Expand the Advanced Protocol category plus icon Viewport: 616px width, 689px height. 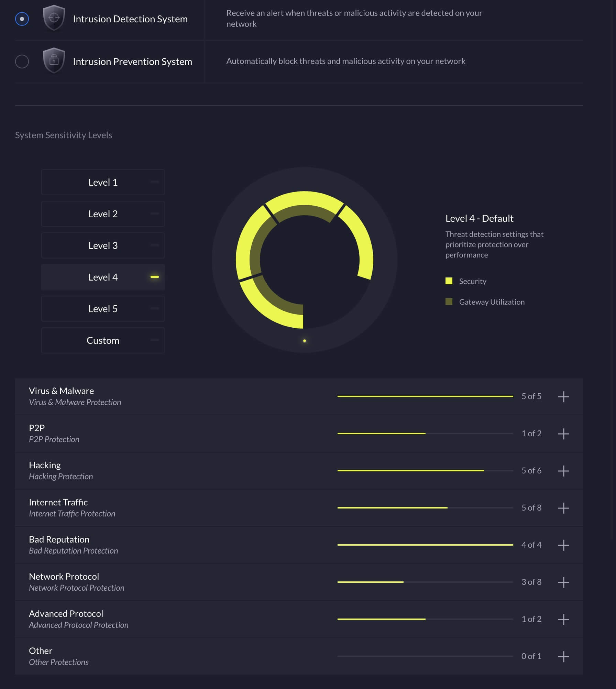click(x=563, y=619)
